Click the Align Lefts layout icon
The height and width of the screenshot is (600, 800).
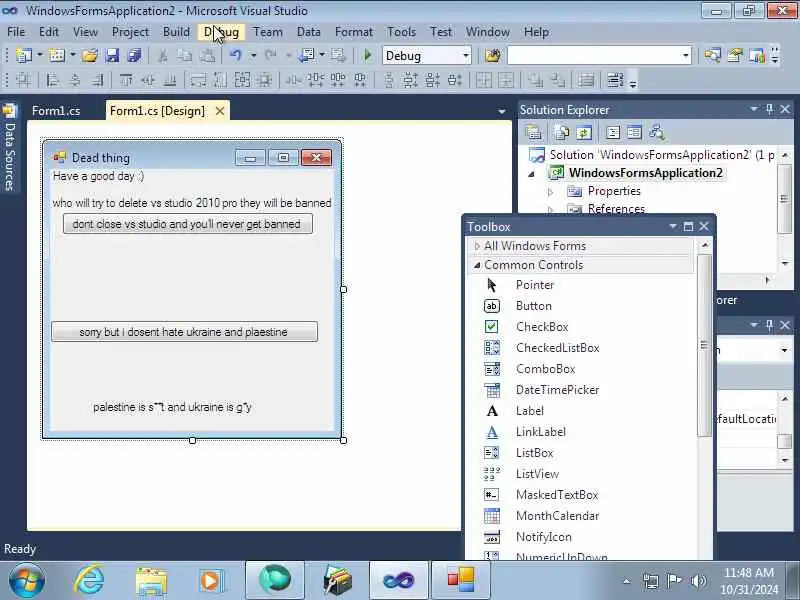coord(53,80)
